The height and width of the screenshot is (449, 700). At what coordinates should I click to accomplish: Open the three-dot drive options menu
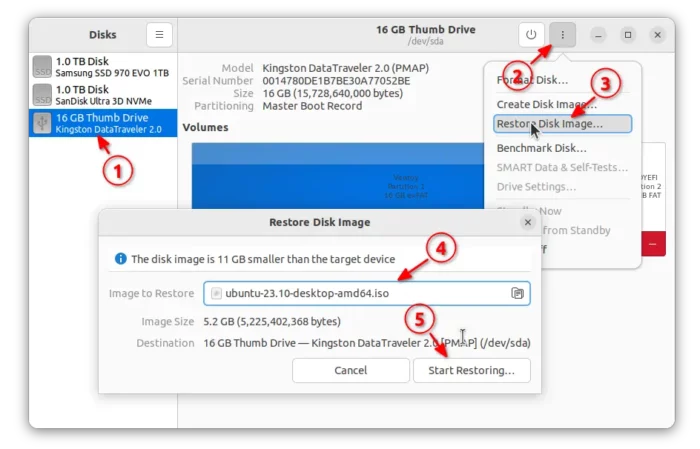click(562, 35)
